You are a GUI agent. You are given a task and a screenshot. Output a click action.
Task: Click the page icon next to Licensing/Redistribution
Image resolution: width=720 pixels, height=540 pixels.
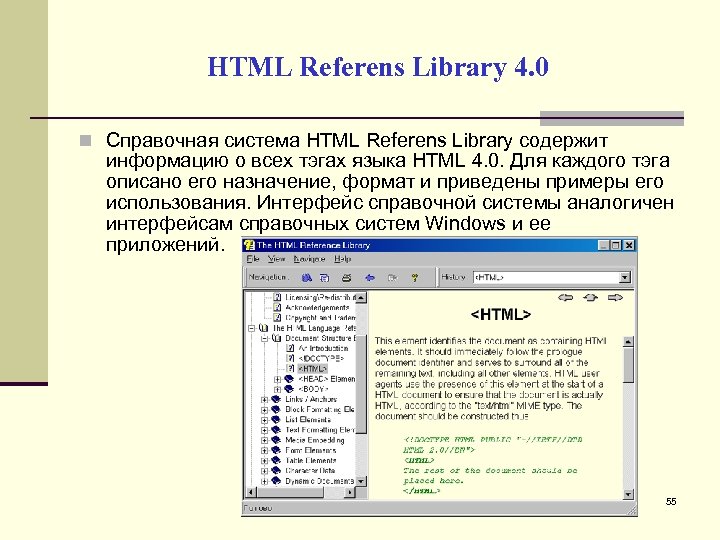pos(277,297)
